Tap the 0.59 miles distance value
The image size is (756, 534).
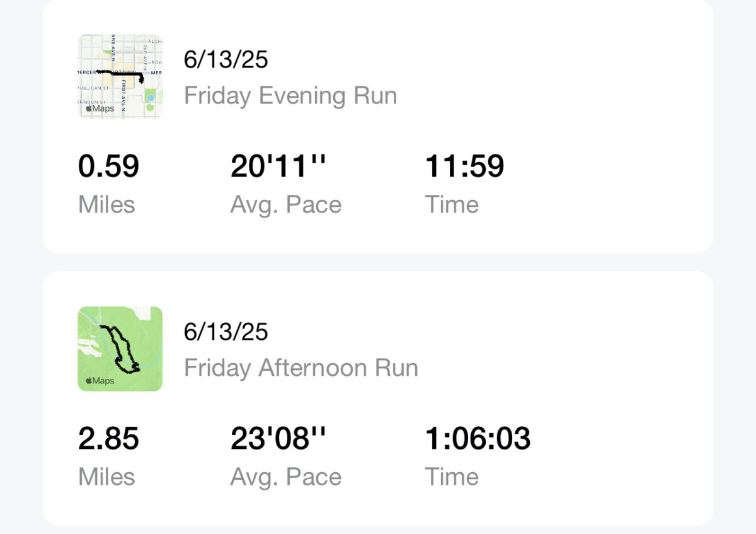(108, 167)
